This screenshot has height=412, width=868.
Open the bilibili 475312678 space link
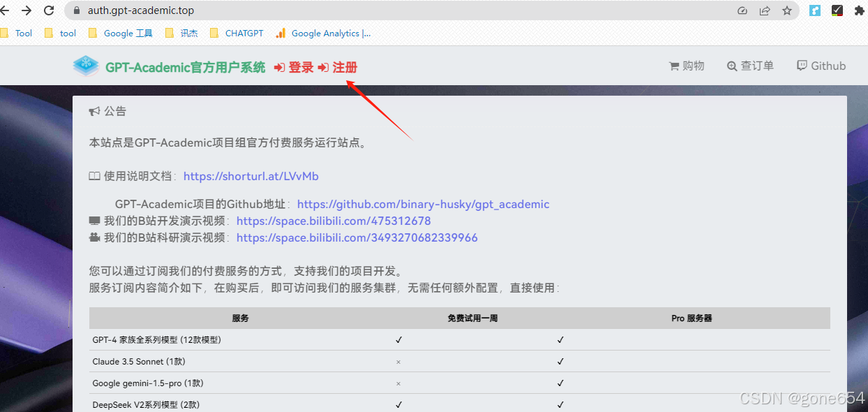pyautogui.click(x=334, y=221)
